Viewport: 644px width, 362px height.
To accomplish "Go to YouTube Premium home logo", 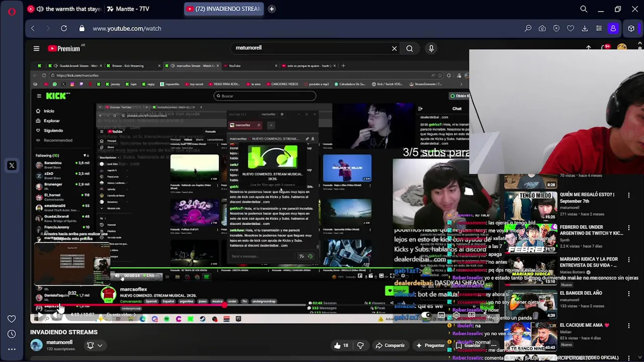I will point(64,49).
